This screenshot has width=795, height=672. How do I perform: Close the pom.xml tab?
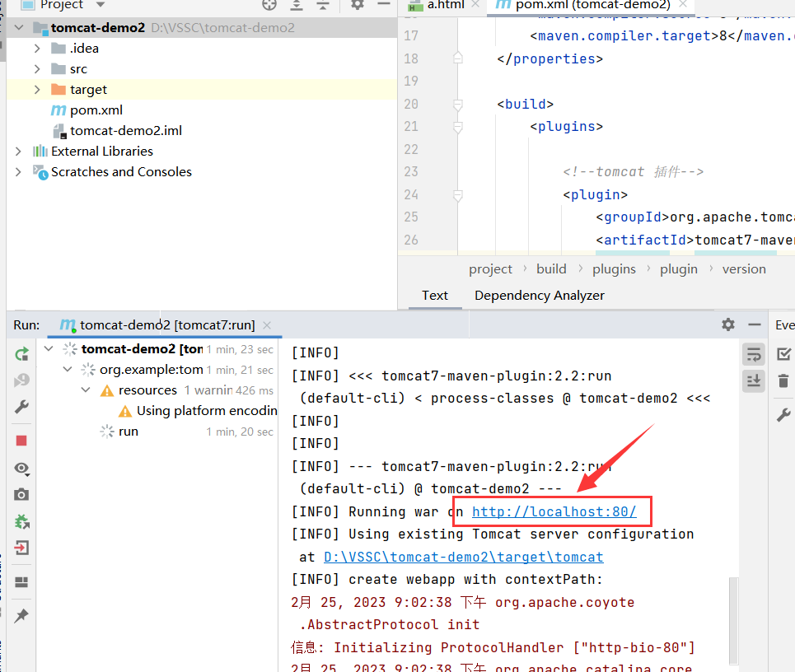pos(683,4)
